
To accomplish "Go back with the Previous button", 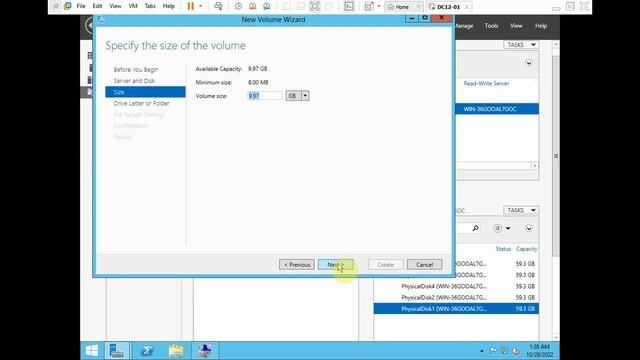I will (x=297, y=264).
